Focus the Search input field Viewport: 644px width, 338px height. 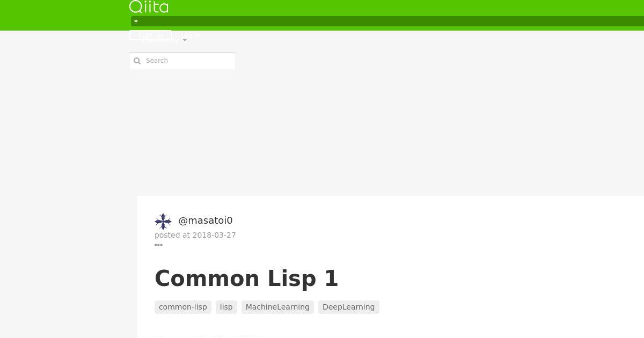point(182,61)
